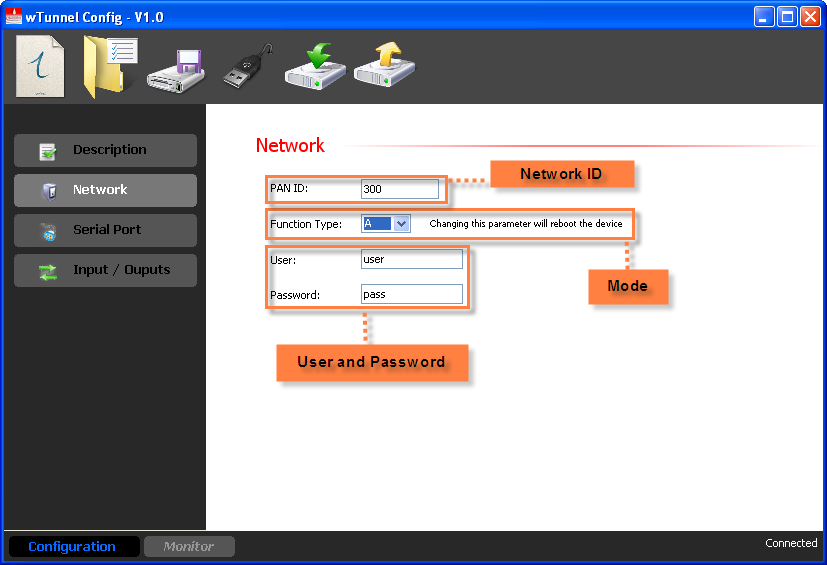Screen dimensions: 827x565
Task: Save configuration using the floppy drive icon
Action: click(x=176, y=71)
